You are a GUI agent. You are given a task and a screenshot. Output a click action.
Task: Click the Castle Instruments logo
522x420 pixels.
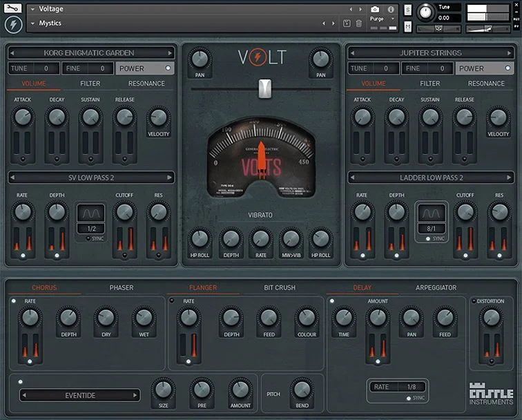[492, 394]
